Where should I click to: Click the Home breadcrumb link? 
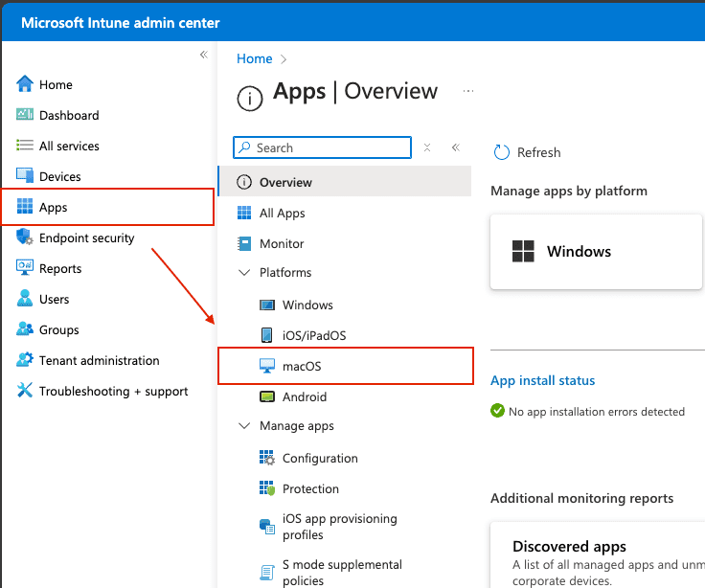click(x=254, y=58)
